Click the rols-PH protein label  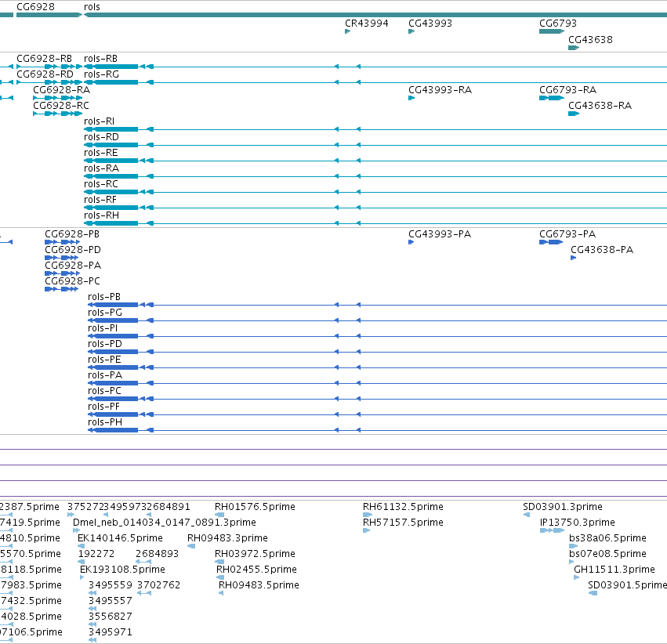105,423
